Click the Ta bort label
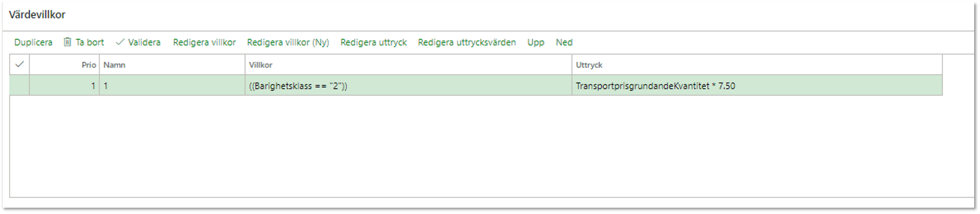This screenshot has width=980, height=214. (x=89, y=42)
